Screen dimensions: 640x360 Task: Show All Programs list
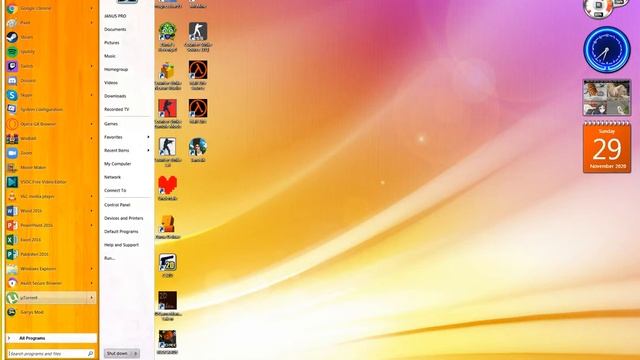(51, 338)
